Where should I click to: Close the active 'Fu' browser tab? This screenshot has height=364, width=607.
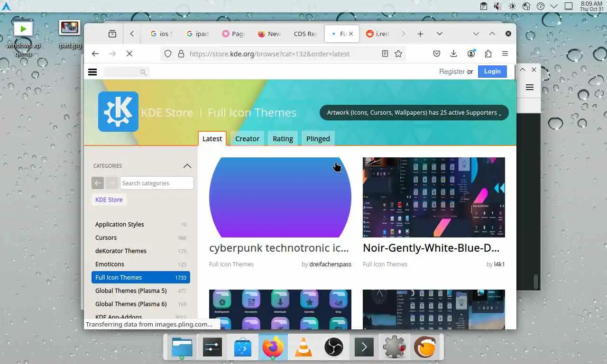click(351, 34)
